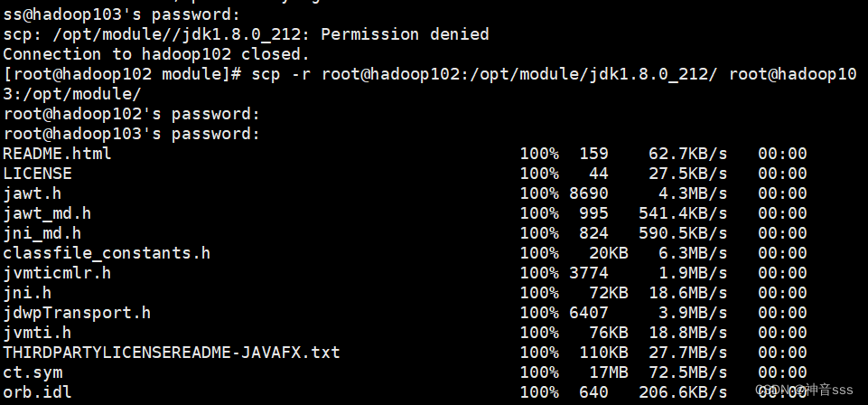
Task: Click the Permission denied error text
Action: (405, 34)
